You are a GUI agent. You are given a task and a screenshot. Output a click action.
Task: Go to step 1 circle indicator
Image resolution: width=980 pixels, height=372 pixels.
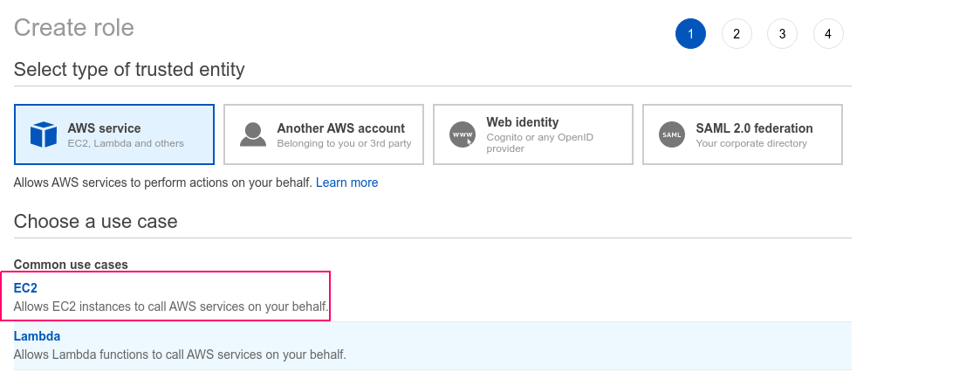690,34
